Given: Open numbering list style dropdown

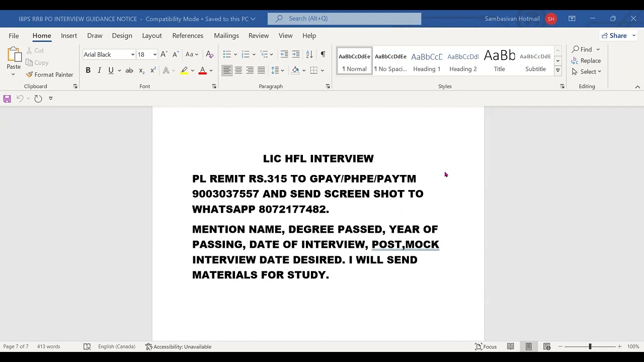Looking at the screenshot, I should pyautogui.click(x=254, y=54).
